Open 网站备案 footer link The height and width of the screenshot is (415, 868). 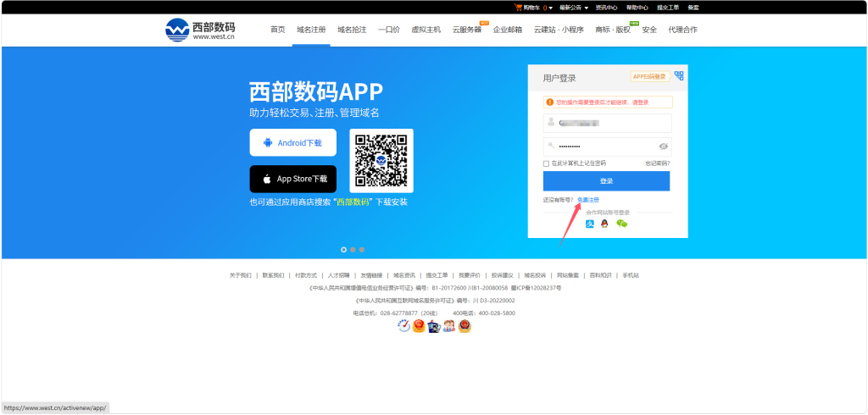(x=568, y=275)
